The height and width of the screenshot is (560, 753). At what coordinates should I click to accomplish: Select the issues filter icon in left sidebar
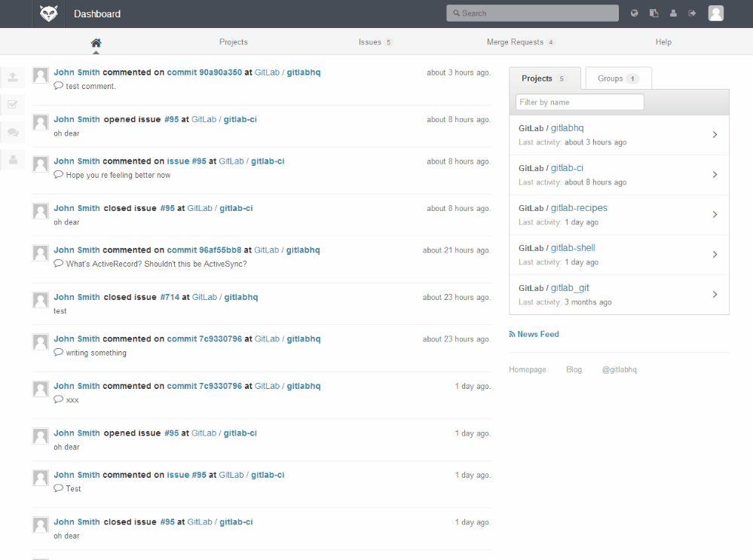pyautogui.click(x=11, y=104)
